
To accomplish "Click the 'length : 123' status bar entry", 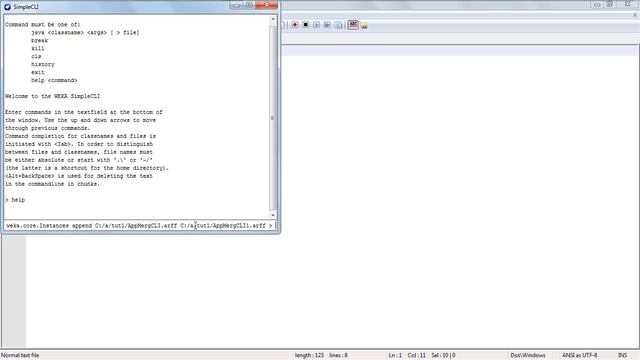I will pyautogui.click(x=309, y=355).
